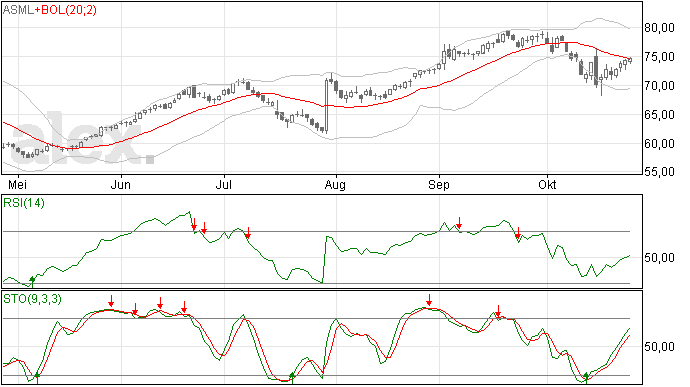Click the stochastic 50,00 axis value
The height and width of the screenshot is (387, 690).
click(x=659, y=347)
